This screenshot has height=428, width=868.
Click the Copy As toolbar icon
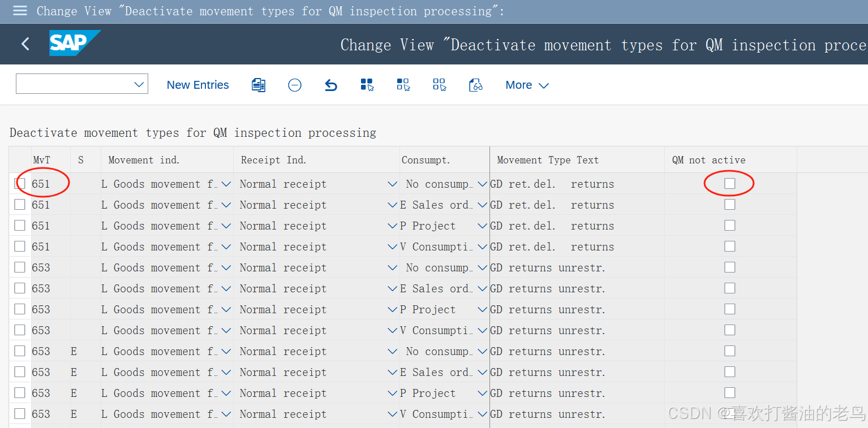tap(259, 85)
